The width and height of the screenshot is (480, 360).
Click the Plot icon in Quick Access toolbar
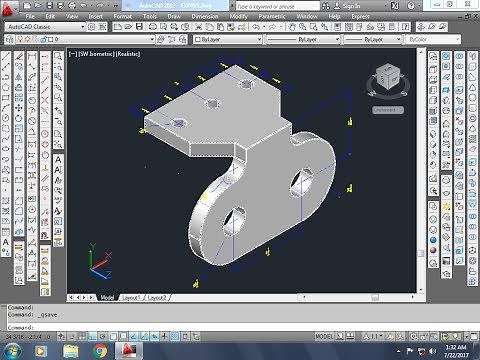(72, 6)
